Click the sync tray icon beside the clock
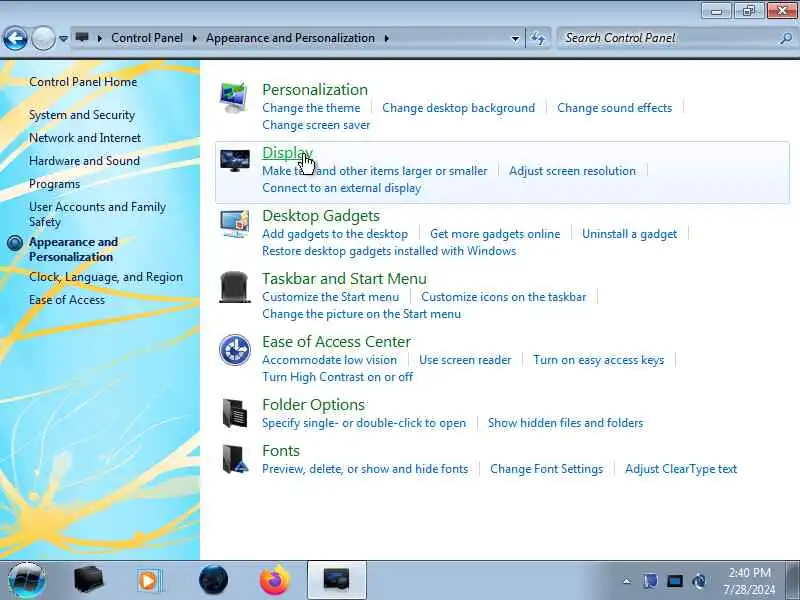Image resolution: width=800 pixels, height=600 pixels. 699,581
